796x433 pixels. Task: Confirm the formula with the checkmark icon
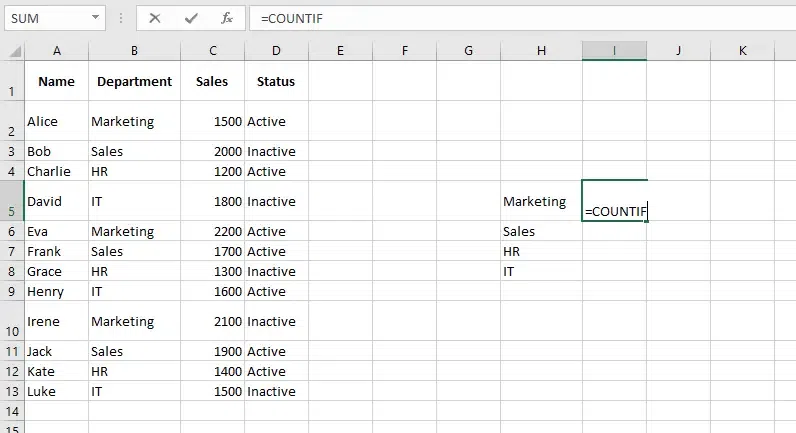(190, 18)
